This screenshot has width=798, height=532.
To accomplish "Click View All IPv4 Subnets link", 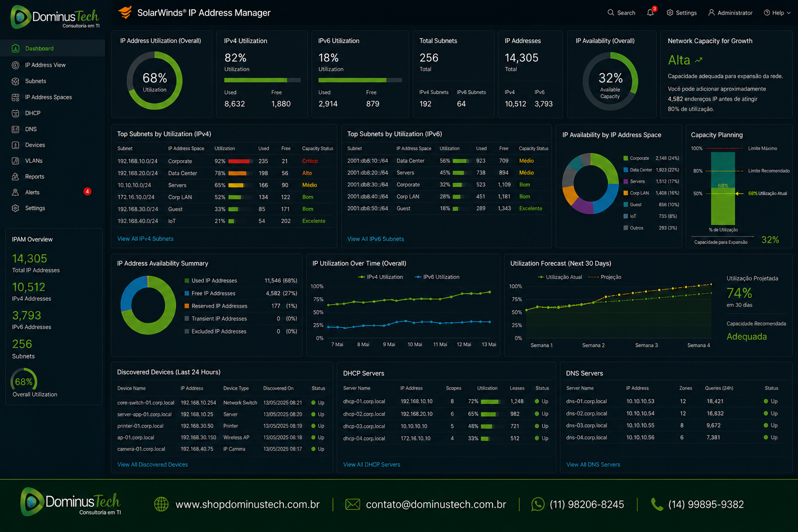I will point(146,238).
